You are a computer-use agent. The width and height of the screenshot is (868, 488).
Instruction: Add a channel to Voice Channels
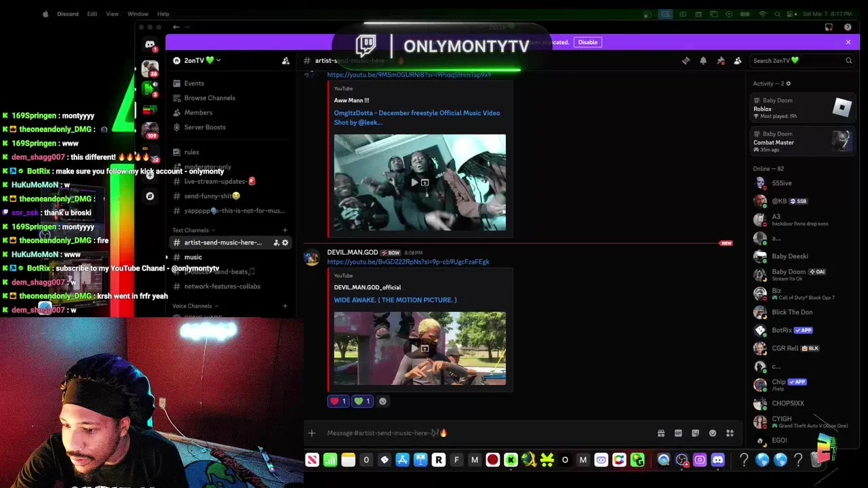285,306
